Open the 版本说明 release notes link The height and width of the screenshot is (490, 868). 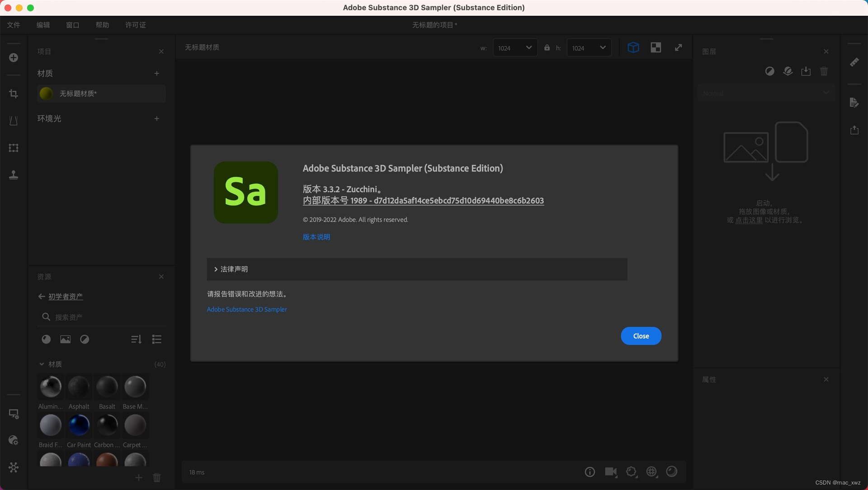tap(316, 237)
